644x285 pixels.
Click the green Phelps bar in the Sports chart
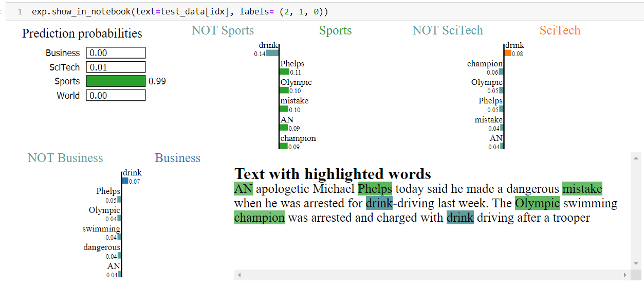pyautogui.click(x=284, y=72)
